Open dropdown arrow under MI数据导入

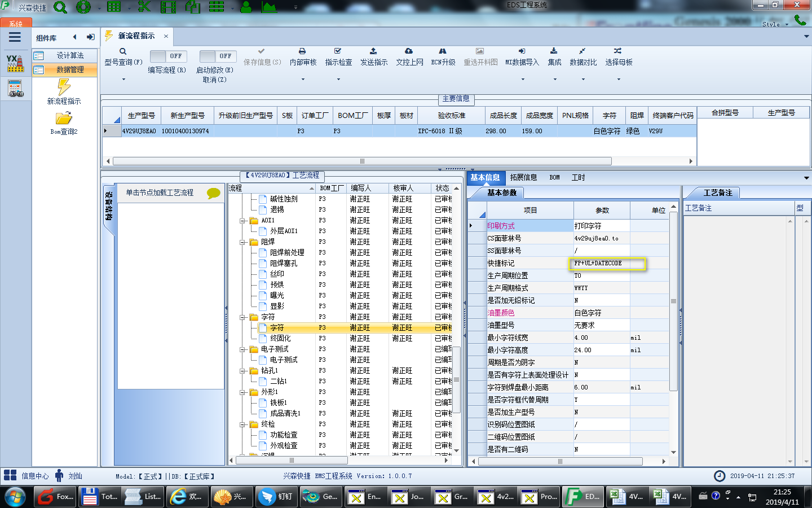[x=523, y=80]
